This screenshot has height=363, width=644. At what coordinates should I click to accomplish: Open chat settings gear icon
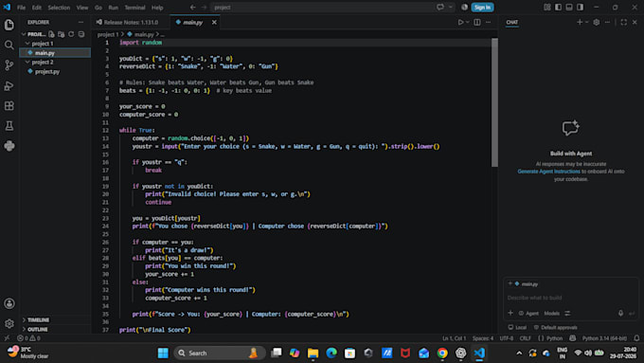point(597,22)
